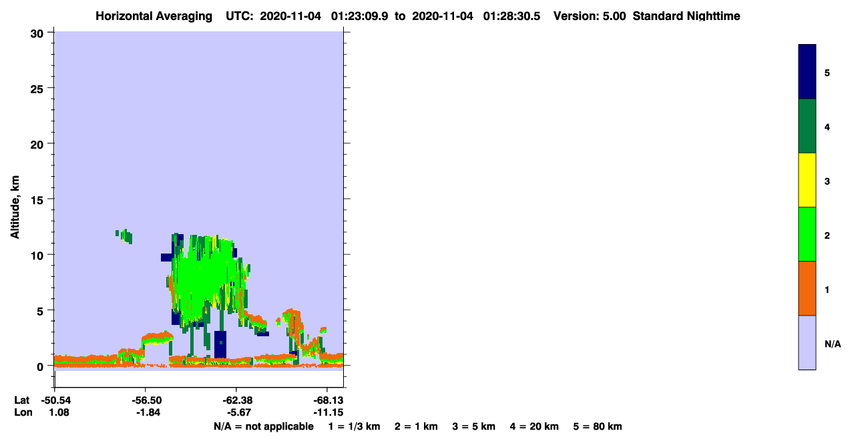868x445 pixels.
Task: Click the y-axis tick label 0
Action: [x=41, y=366]
